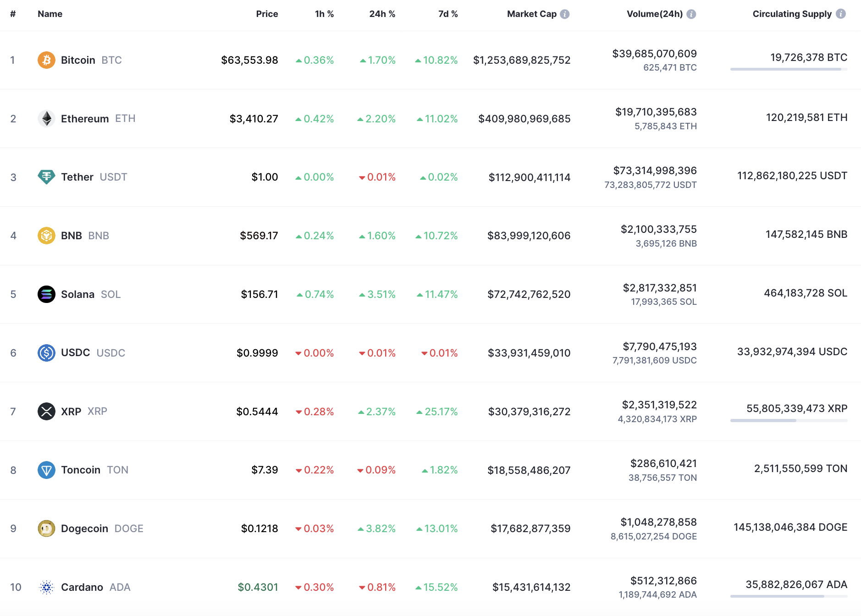Image resolution: width=861 pixels, height=616 pixels.
Task: Click the Cardano logo icon
Action: (46, 587)
